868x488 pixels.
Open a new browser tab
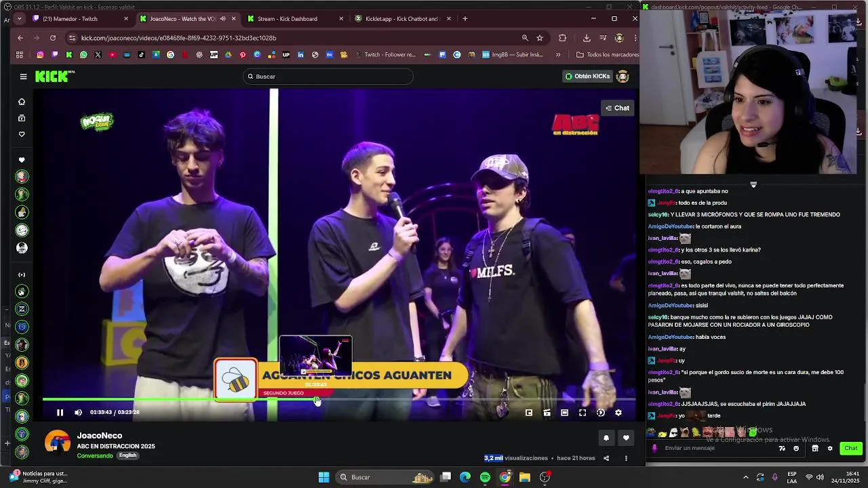click(x=465, y=19)
